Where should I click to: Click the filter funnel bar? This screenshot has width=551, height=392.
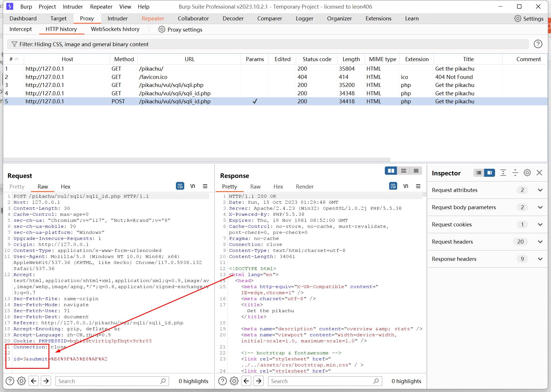(x=268, y=44)
